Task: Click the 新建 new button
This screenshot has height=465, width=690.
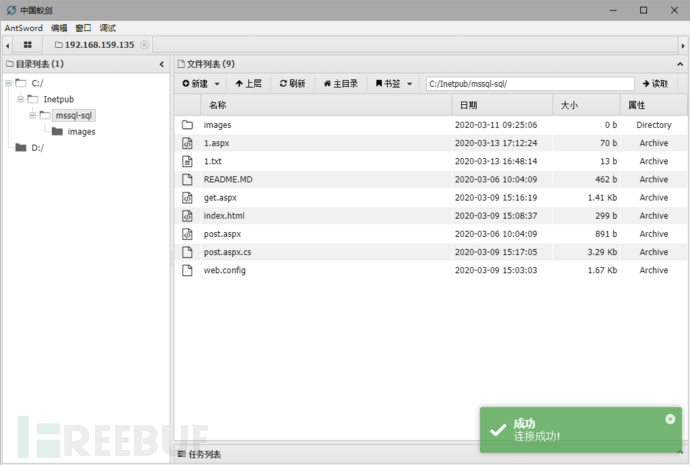Action: 195,84
